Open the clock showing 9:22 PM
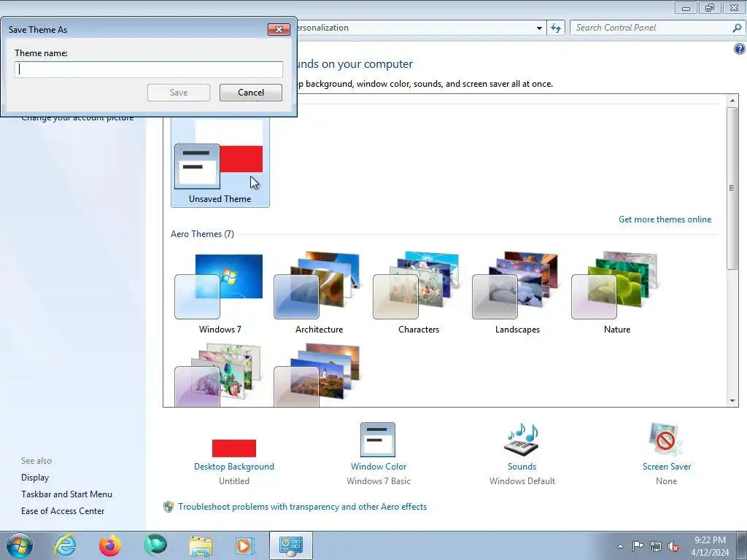 point(710,546)
